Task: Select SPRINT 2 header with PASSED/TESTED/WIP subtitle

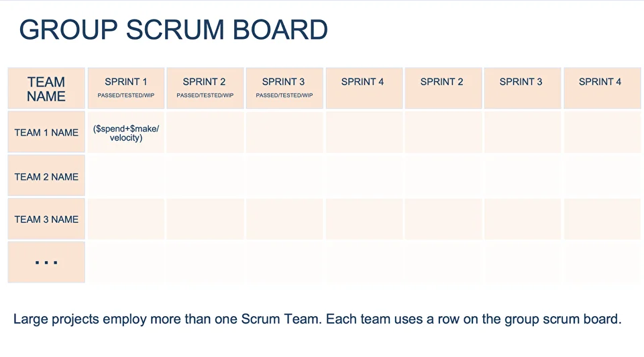Action: (x=205, y=89)
